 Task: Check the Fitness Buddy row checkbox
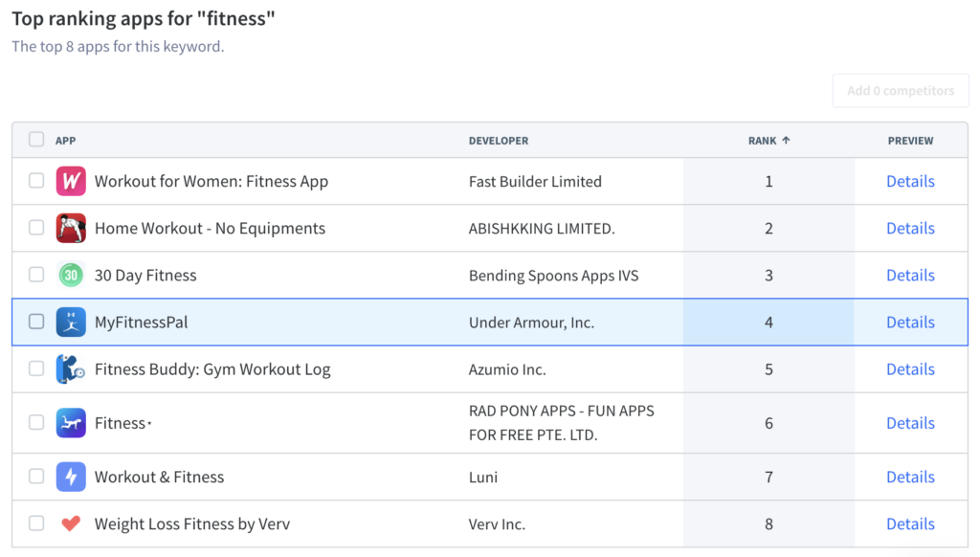(x=36, y=368)
